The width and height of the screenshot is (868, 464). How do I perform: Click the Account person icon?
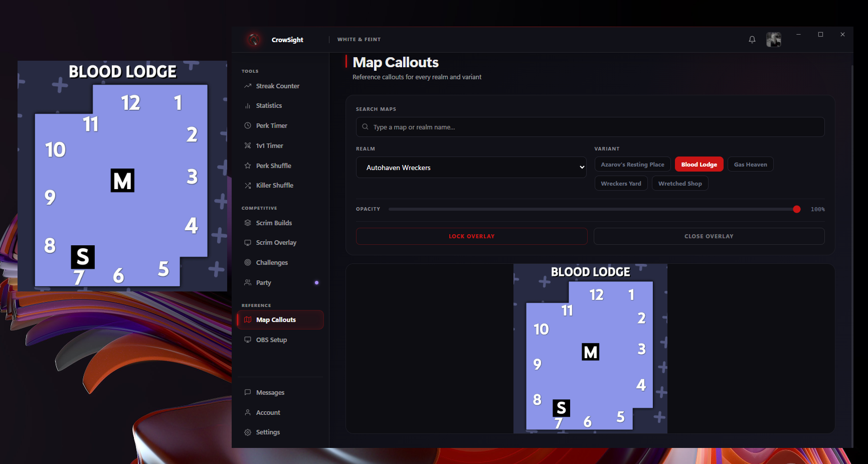(248, 412)
